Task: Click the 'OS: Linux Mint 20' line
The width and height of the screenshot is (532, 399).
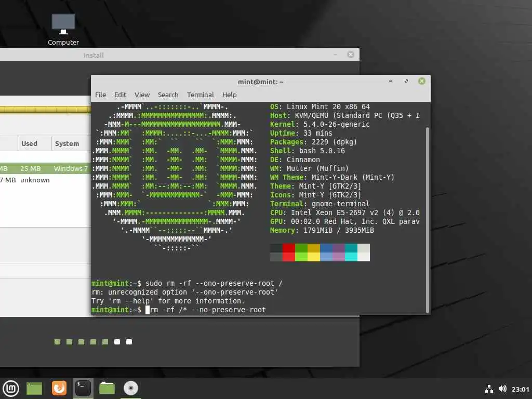Action: 320,107
